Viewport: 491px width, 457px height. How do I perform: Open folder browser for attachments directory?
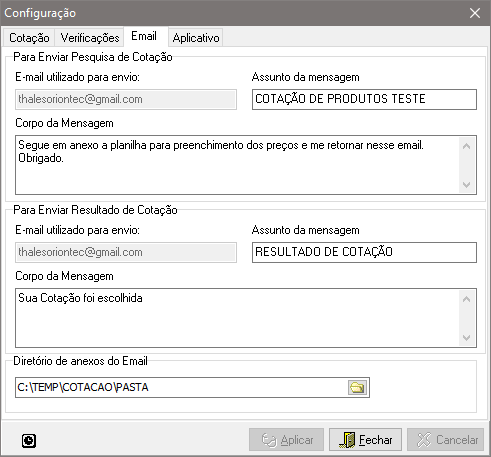357,387
